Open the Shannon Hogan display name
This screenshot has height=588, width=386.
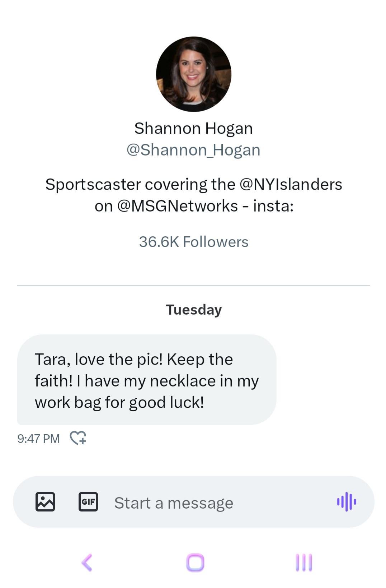tap(194, 128)
